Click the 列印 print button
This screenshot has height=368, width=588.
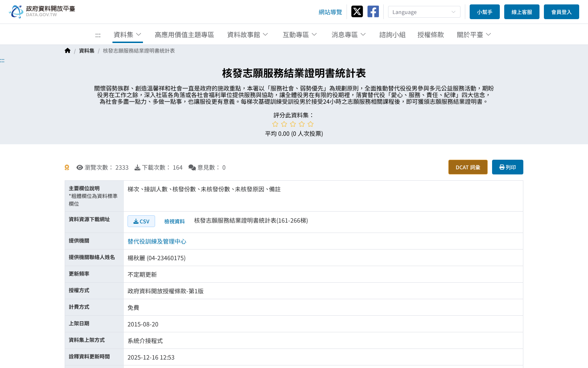point(508,167)
